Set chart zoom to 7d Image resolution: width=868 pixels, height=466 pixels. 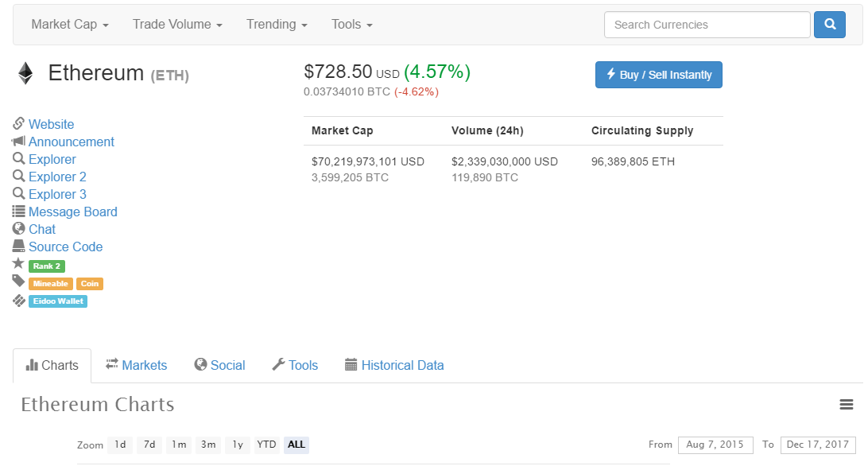click(149, 445)
